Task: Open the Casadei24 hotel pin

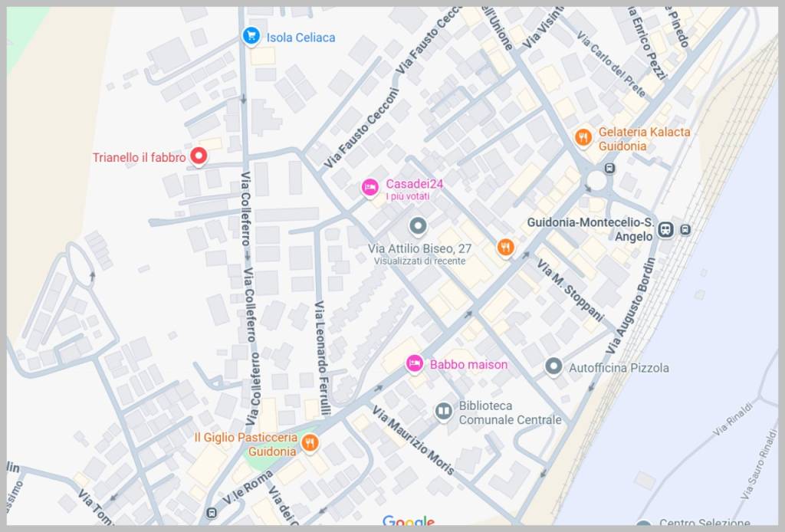Action: click(x=370, y=188)
